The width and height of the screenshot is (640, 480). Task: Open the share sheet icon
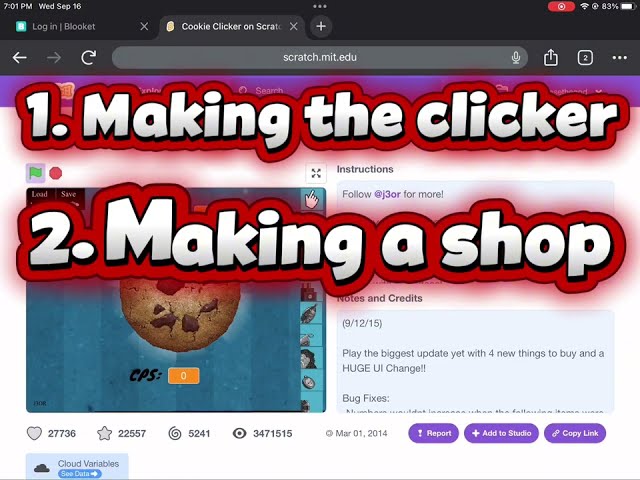551,57
